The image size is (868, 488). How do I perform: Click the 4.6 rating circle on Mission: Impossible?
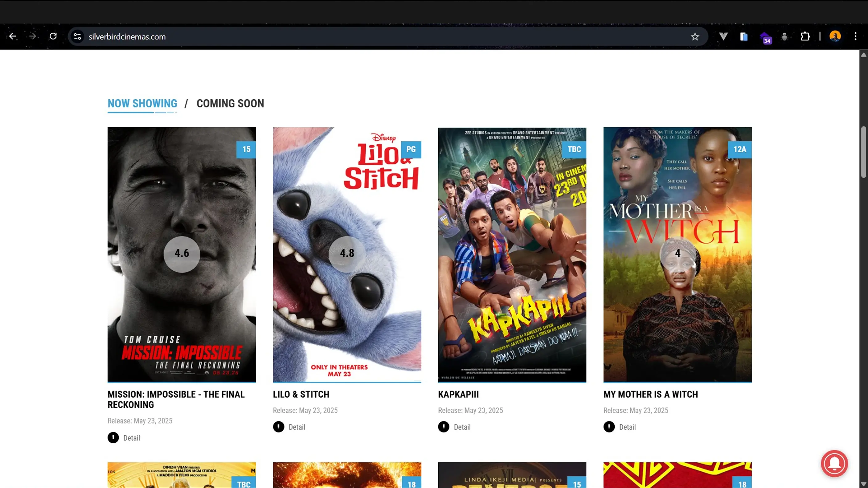pyautogui.click(x=182, y=254)
